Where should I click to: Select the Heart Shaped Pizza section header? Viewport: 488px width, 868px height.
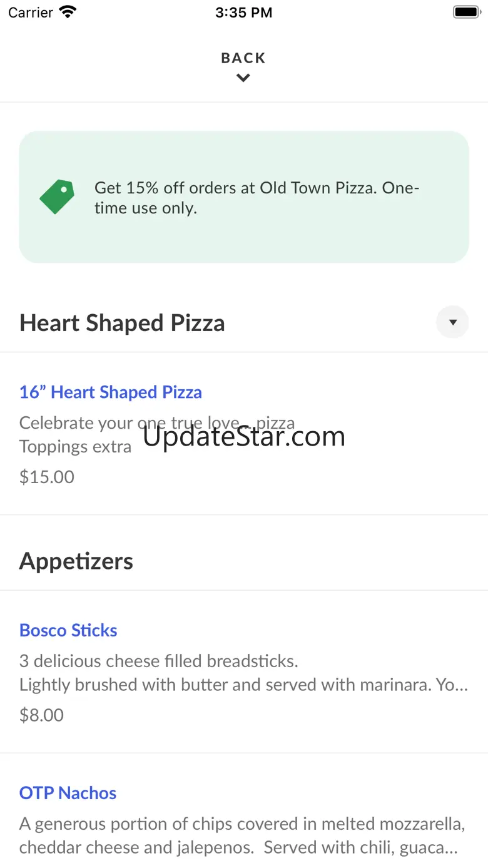point(122,323)
